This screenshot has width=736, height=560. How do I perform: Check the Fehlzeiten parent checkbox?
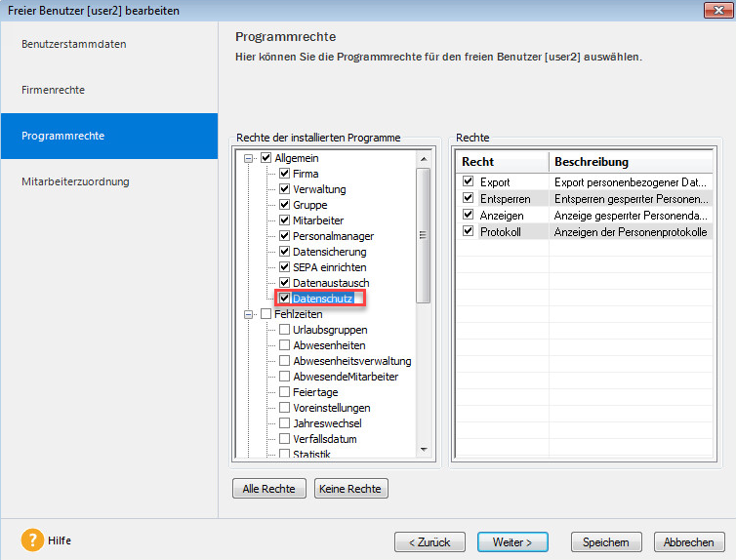(266, 314)
